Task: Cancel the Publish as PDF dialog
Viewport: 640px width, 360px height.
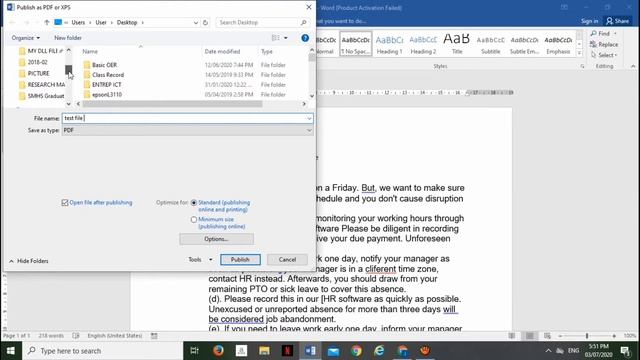Action: [x=287, y=260]
